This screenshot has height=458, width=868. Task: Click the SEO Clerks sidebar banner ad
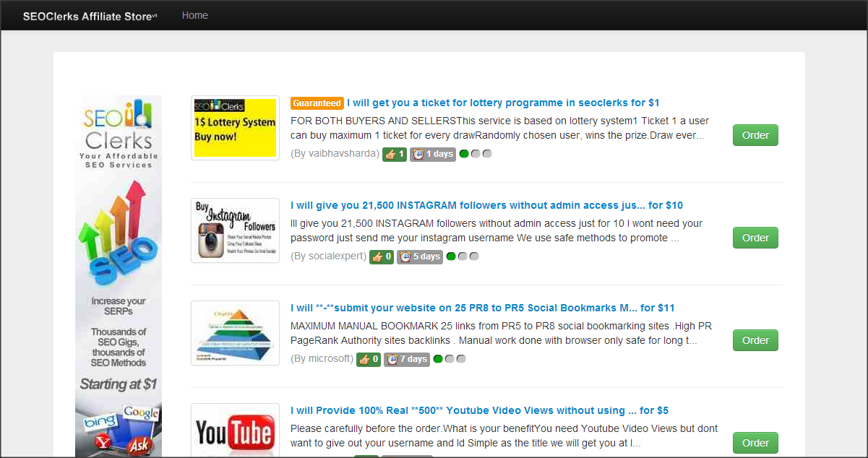coord(119,277)
